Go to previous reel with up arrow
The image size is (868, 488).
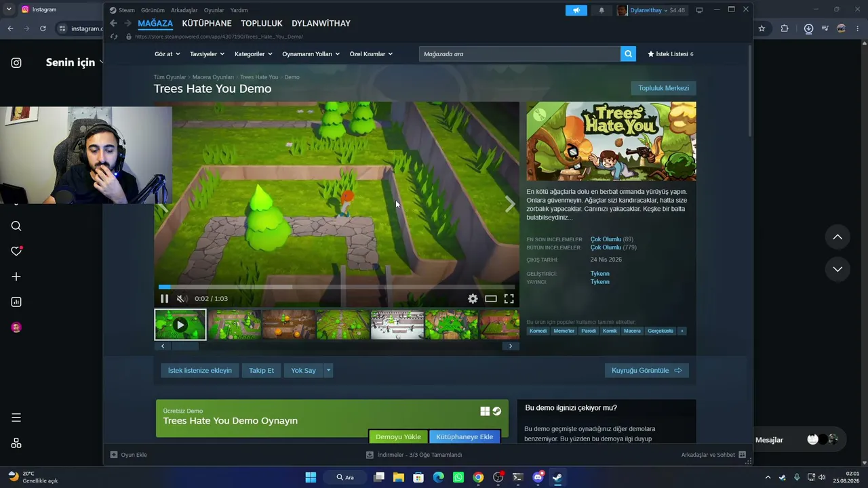coord(837,237)
